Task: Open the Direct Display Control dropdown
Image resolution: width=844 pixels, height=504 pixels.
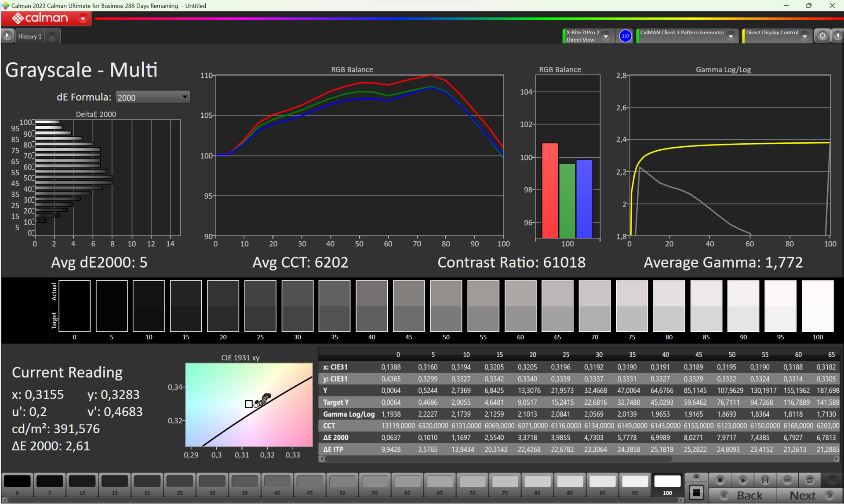Action: (805, 36)
